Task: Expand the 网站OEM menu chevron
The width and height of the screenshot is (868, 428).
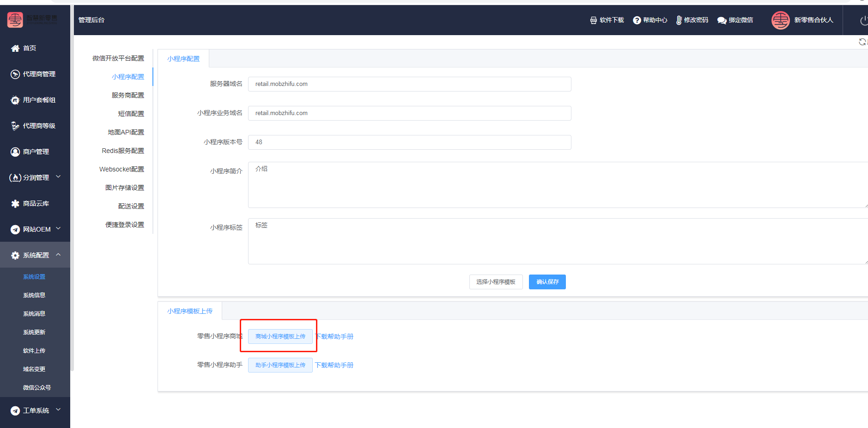Action: pos(58,228)
